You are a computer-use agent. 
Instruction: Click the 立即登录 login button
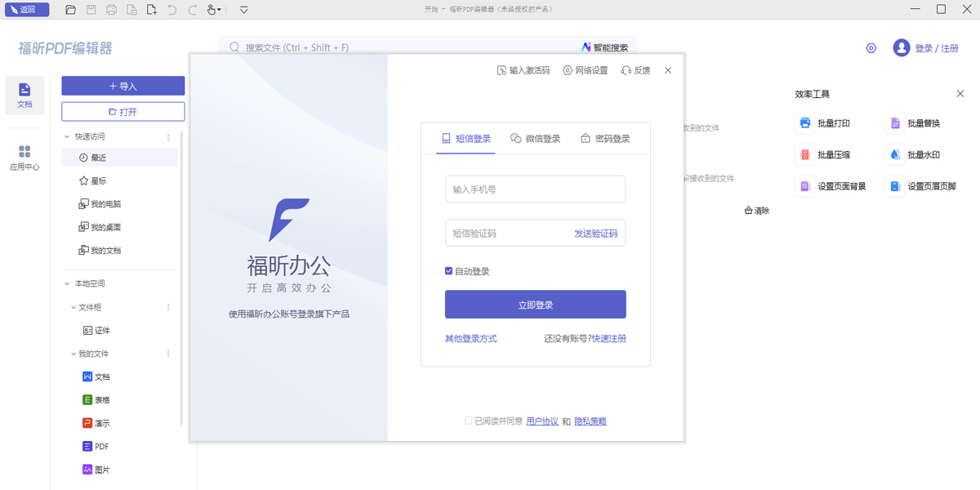(x=535, y=304)
